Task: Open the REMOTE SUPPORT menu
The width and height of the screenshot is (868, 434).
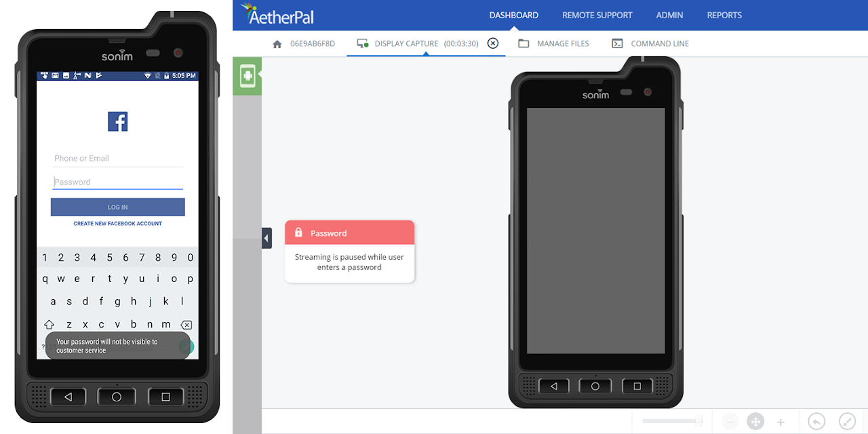Action: [x=597, y=15]
